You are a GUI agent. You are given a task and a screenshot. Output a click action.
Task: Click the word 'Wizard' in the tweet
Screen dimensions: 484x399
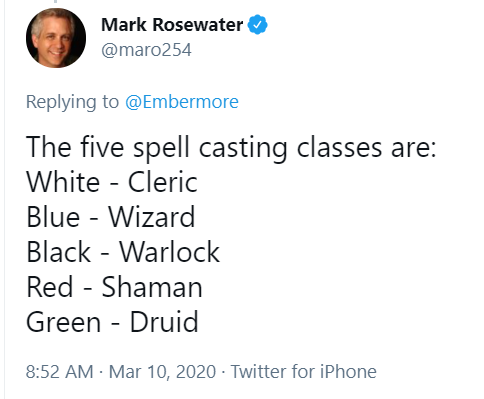click(152, 217)
